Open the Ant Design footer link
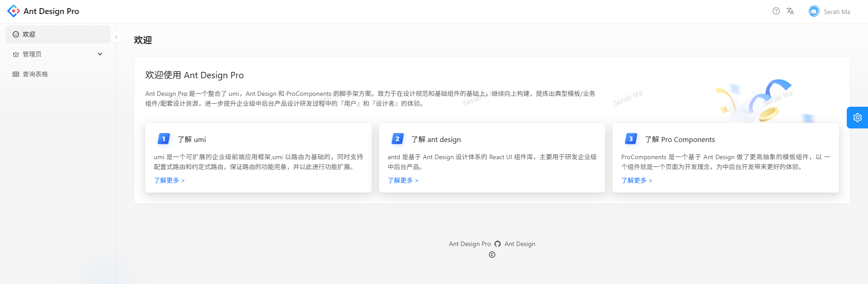Viewport: 868px width, 284px height. point(520,244)
